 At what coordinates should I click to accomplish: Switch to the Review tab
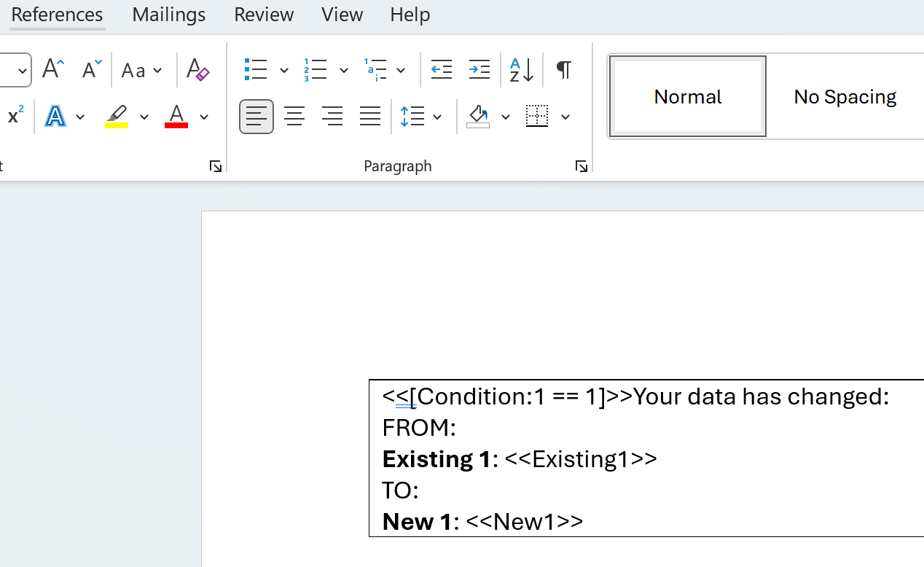tap(264, 15)
